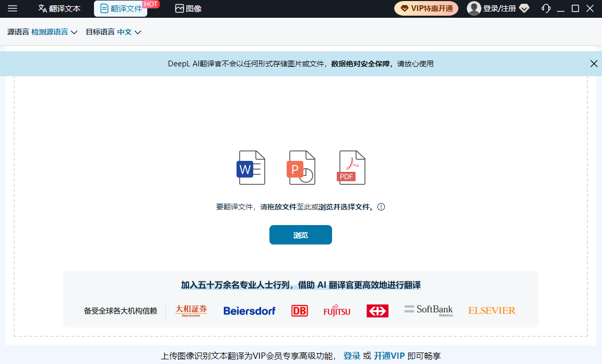The image size is (602, 364).
Task: Open customer support headset icon
Action: coord(546,8)
